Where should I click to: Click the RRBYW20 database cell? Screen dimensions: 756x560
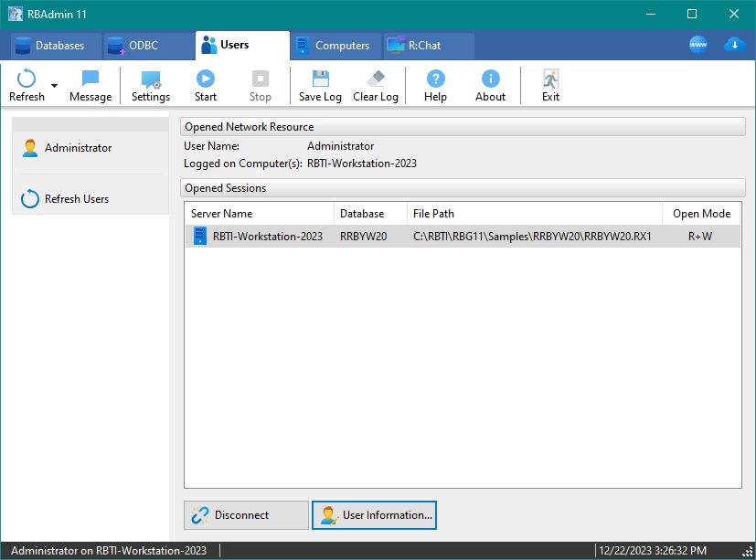[x=363, y=237]
